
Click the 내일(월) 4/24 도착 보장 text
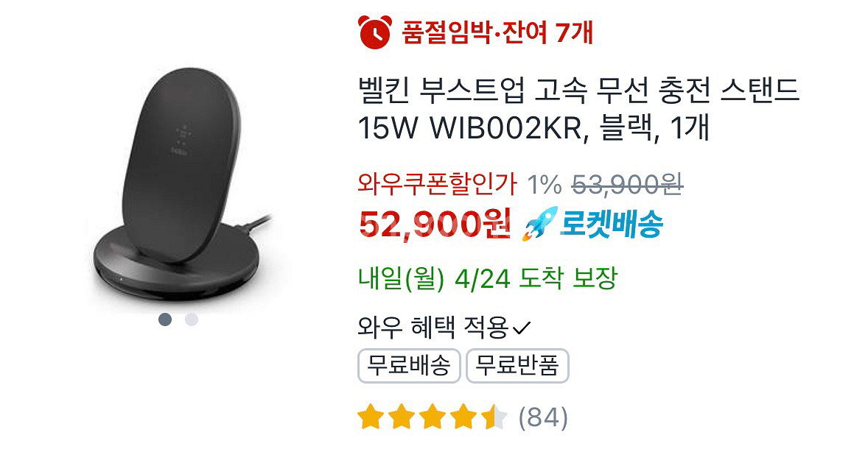pyautogui.click(x=487, y=278)
